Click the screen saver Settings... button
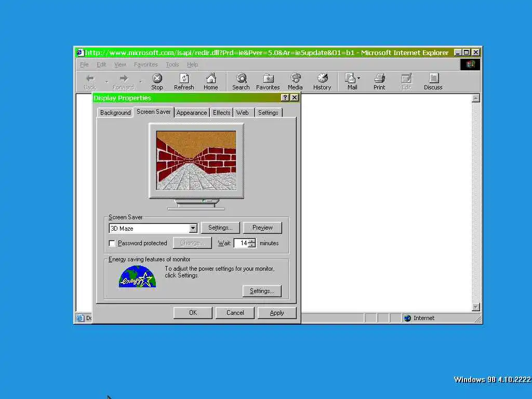Viewport: 532px width, 399px height. coord(220,228)
